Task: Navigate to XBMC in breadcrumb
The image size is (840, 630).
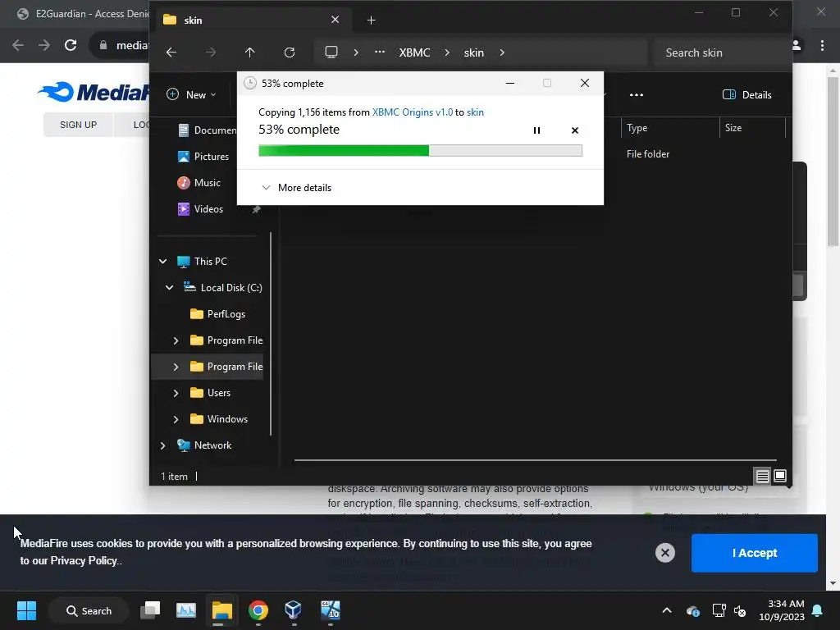Action: pyautogui.click(x=414, y=52)
